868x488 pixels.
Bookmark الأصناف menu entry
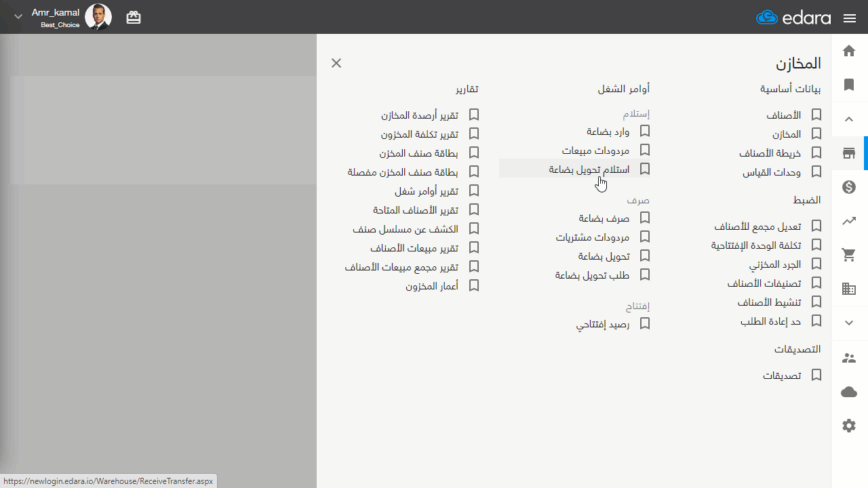[816, 115]
